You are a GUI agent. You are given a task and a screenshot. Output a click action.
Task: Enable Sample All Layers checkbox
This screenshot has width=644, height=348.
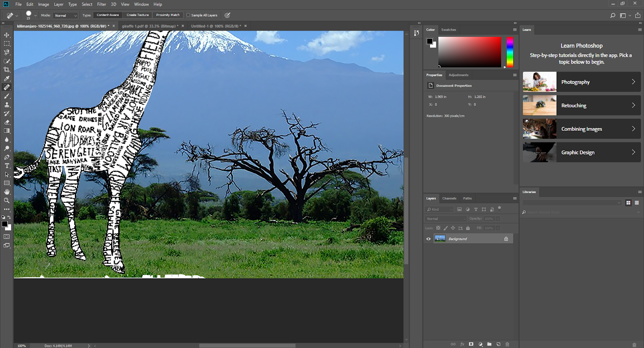click(x=188, y=15)
